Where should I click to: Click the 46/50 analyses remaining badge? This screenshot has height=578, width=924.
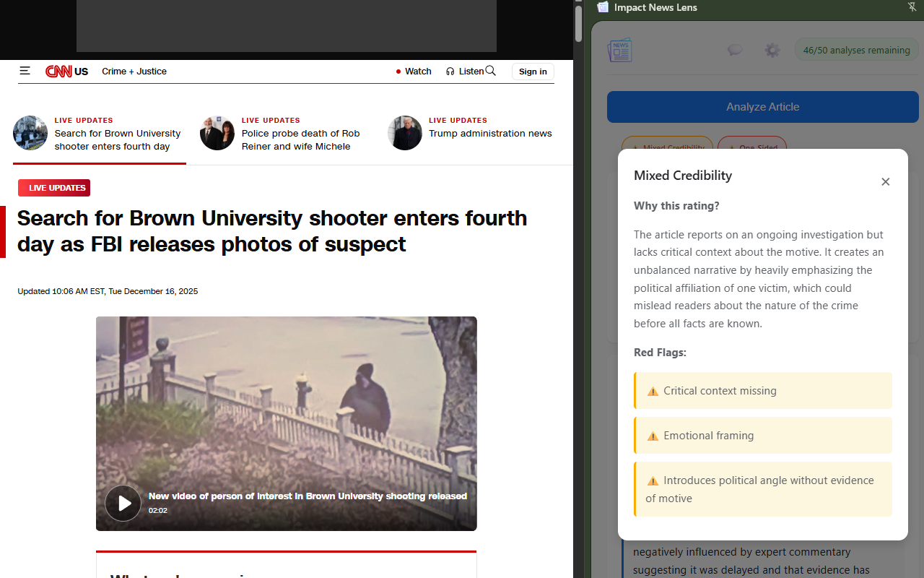coord(857,51)
